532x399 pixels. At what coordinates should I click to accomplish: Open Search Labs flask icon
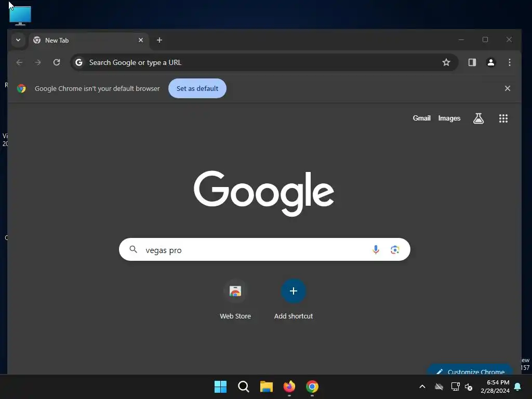(478, 118)
